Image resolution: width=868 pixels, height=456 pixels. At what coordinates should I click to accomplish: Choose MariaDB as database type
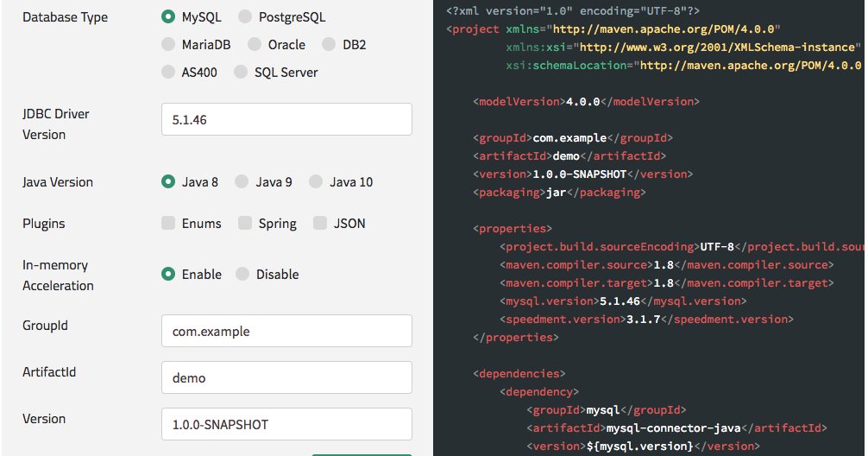pos(167,44)
